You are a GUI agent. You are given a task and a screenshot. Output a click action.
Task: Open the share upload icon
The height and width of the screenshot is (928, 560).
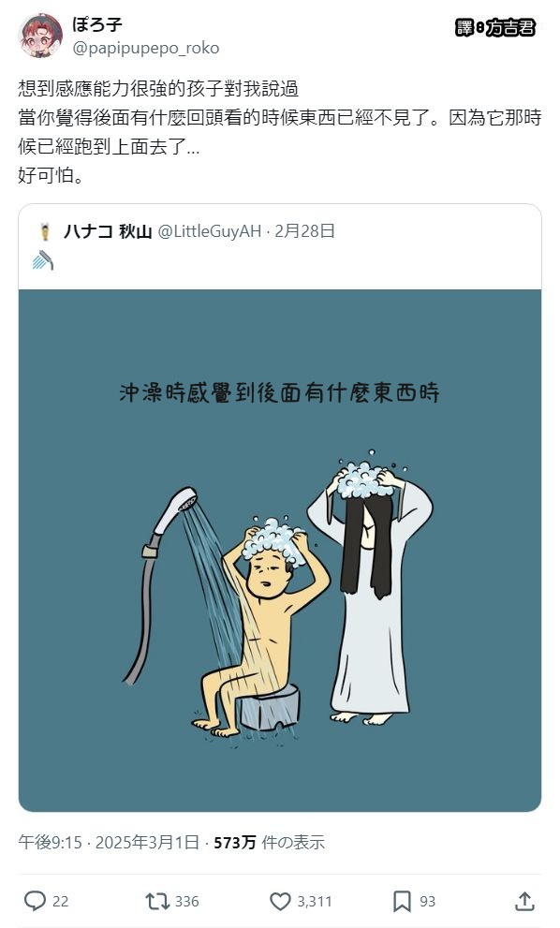[x=524, y=901]
